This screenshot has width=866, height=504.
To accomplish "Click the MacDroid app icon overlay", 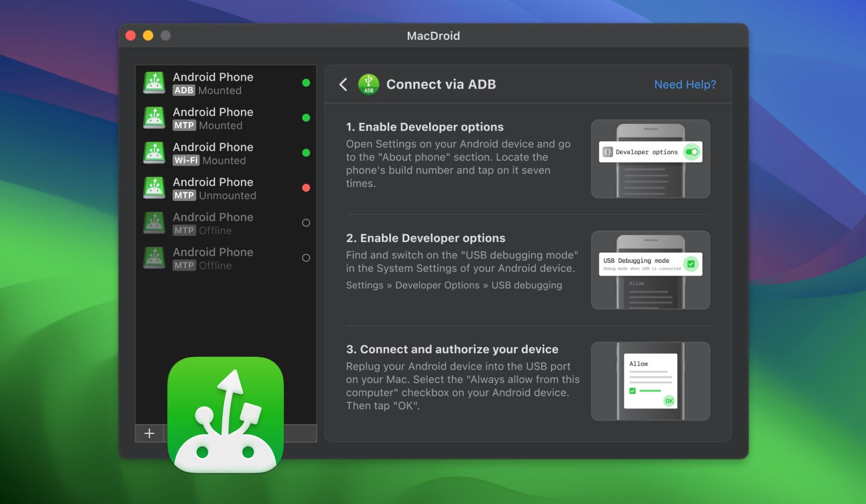I will [225, 414].
